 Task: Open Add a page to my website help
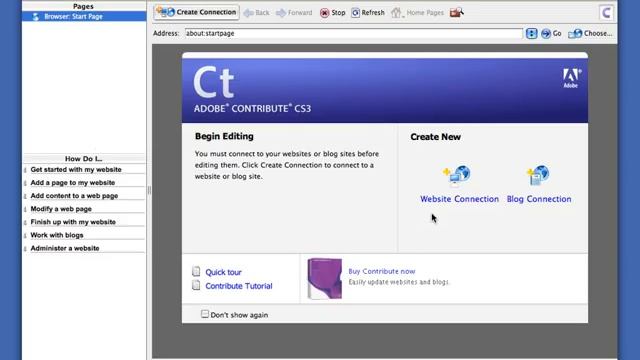[73, 182]
